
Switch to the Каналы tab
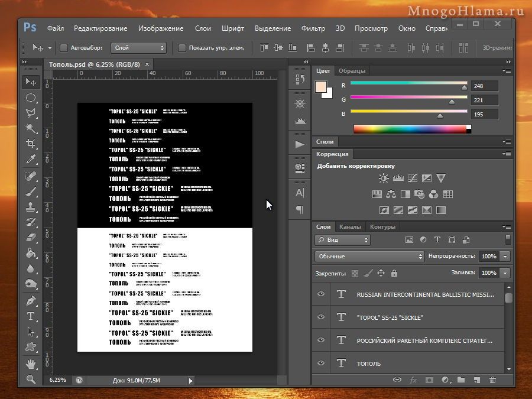pyautogui.click(x=351, y=226)
